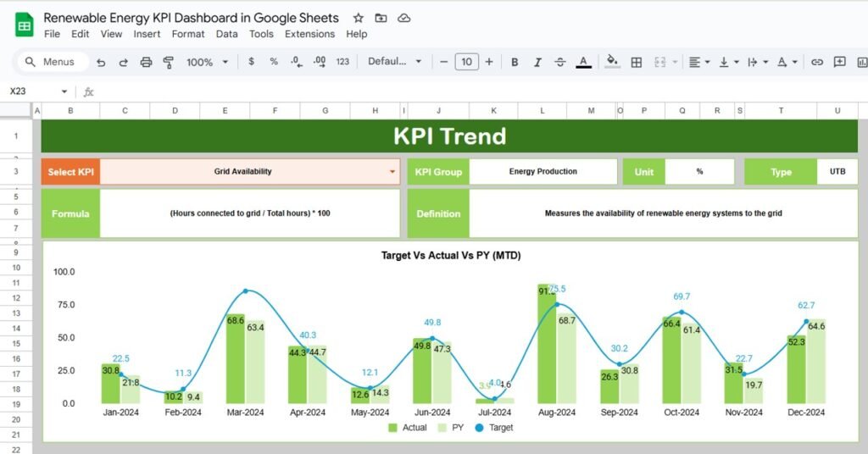Click the Select all corner box
Image resolution: width=868 pixels, height=454 pixels.
(16, 111)
